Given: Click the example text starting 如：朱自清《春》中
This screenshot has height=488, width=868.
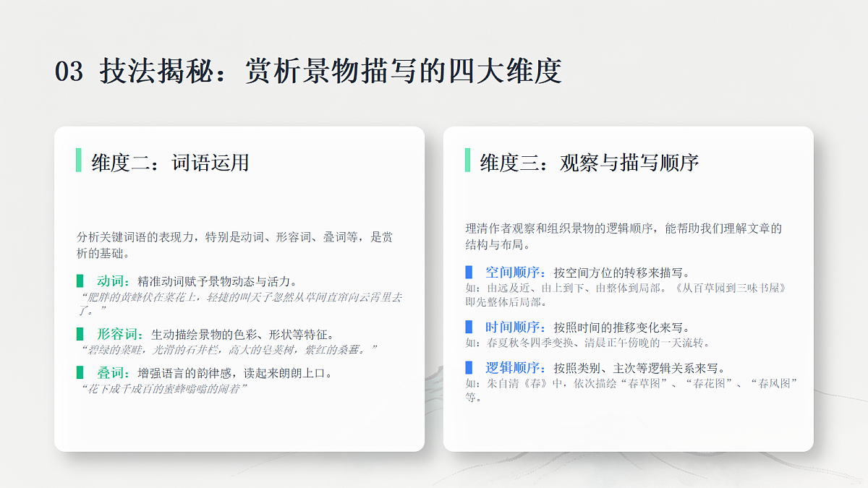Looking at the screenshot, I should 631,390.
